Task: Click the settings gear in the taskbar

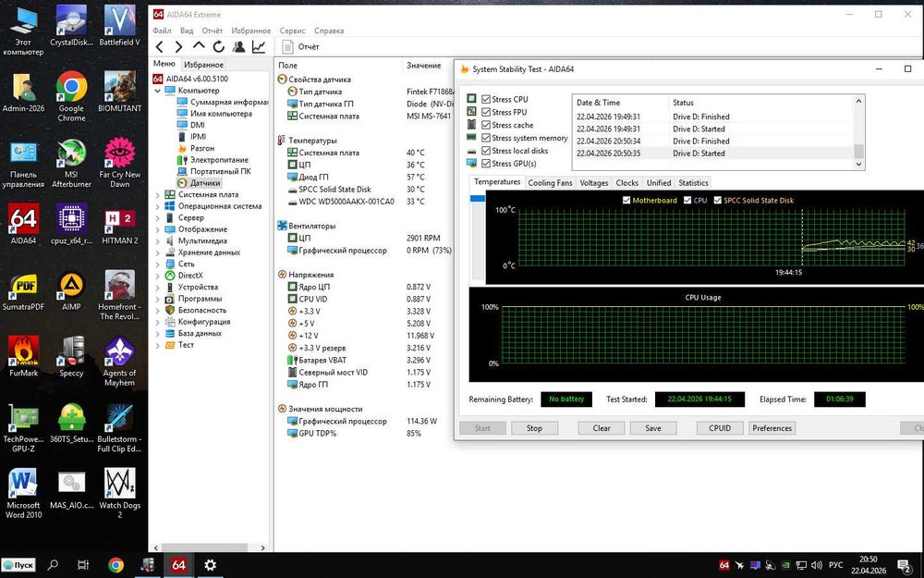Action: (210, 565)
